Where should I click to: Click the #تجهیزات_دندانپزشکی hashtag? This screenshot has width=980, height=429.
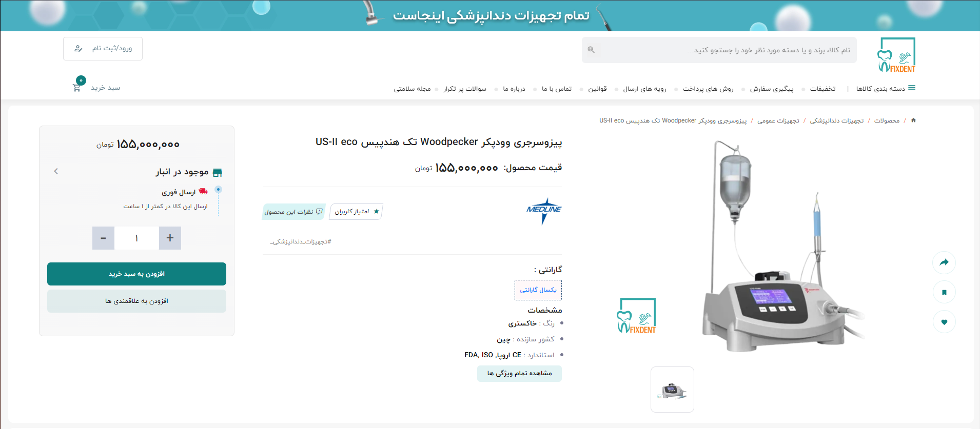coord(301,241)
